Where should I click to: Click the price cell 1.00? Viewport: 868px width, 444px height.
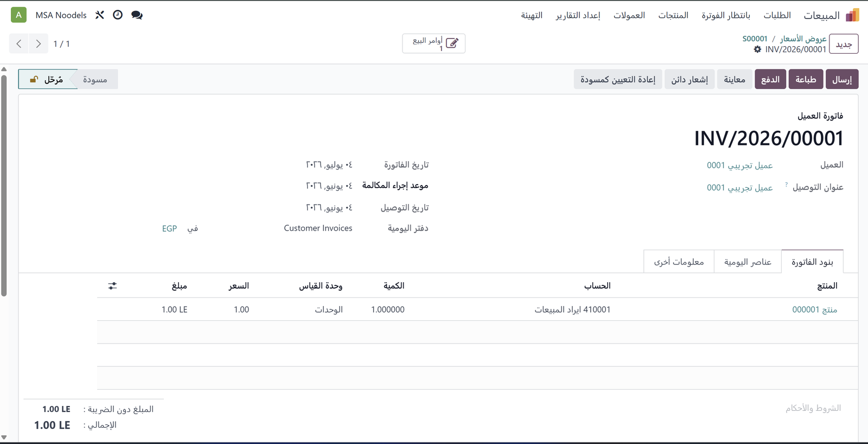pos(241,309)
